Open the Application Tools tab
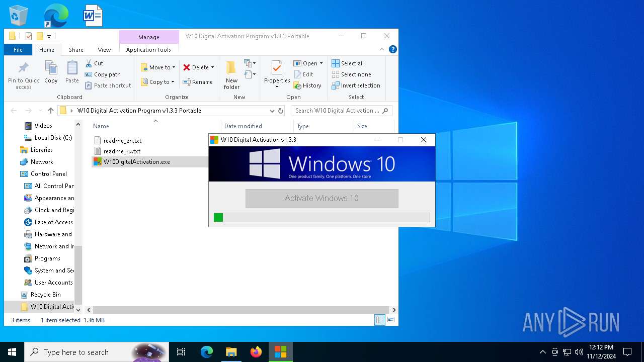 pyautogui.click(x=148, y=50)
